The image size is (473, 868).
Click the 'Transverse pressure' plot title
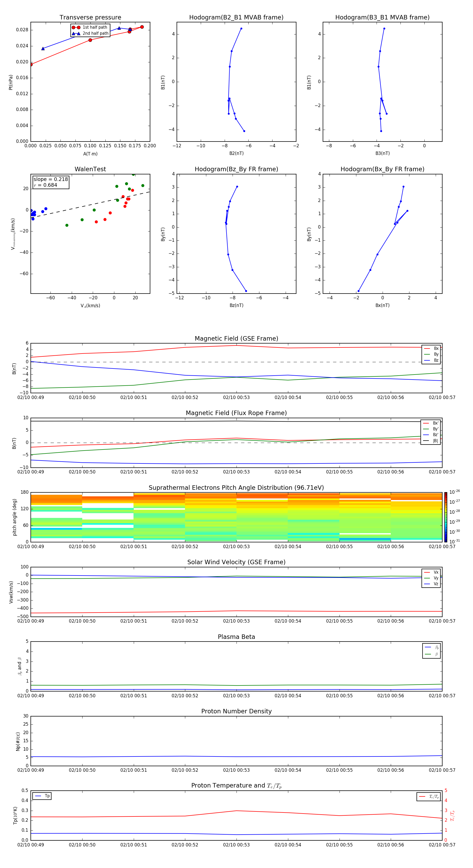coord(90,18)
